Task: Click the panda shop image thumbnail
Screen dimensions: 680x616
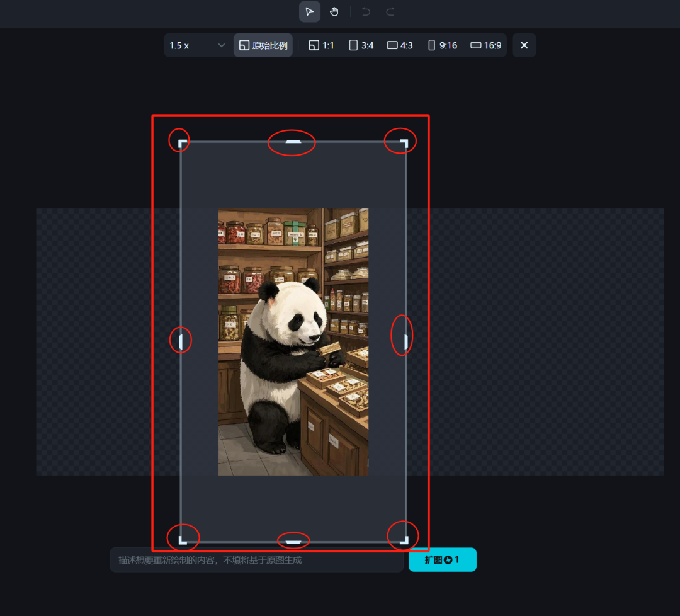Action: [293, 340]
